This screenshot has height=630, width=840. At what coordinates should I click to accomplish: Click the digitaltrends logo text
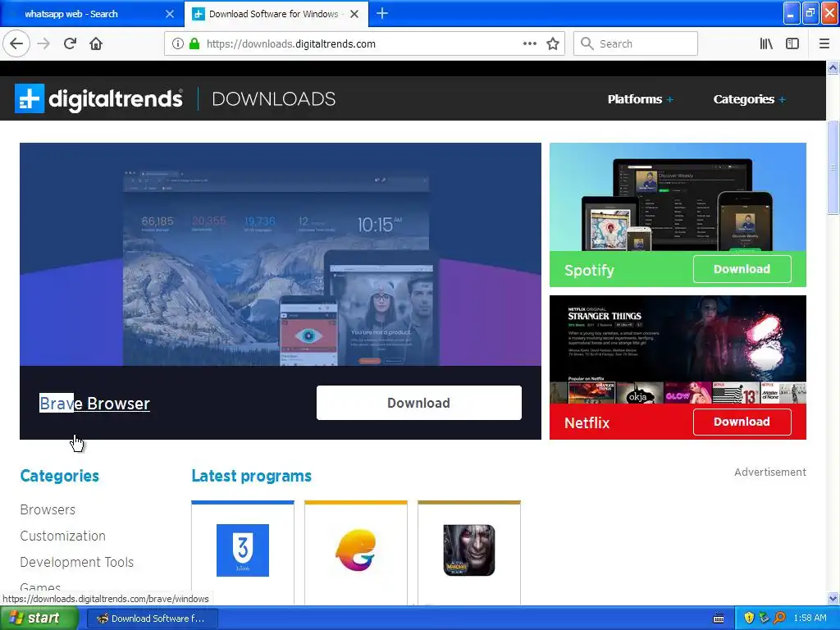(115, 99)
